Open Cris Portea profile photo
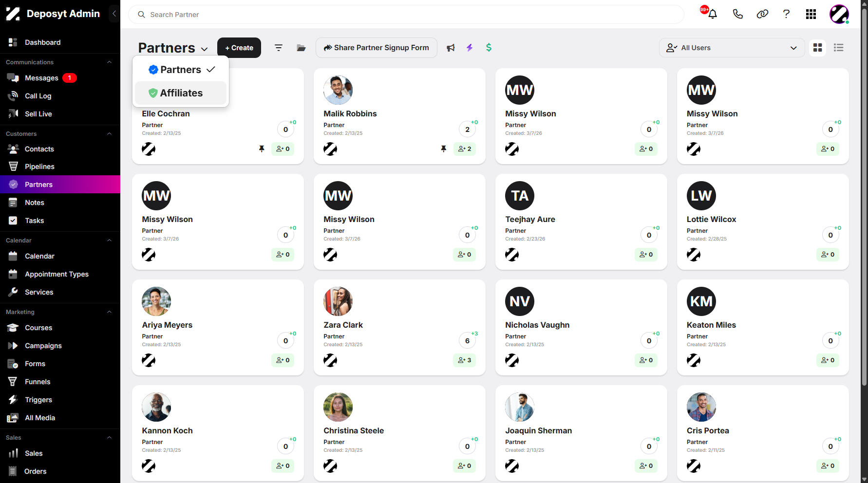This screenshot has width=868, height=483. point(701,407)
